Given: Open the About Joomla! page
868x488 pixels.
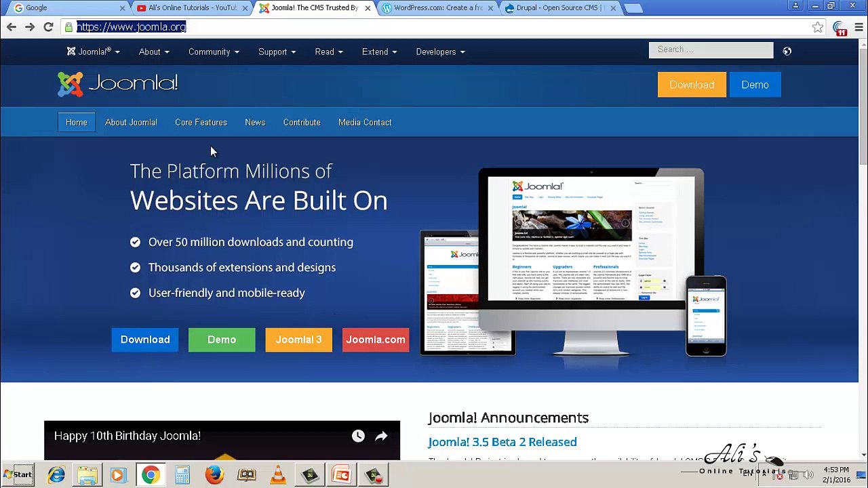Looking at the screenshot, I should [131, 122].
